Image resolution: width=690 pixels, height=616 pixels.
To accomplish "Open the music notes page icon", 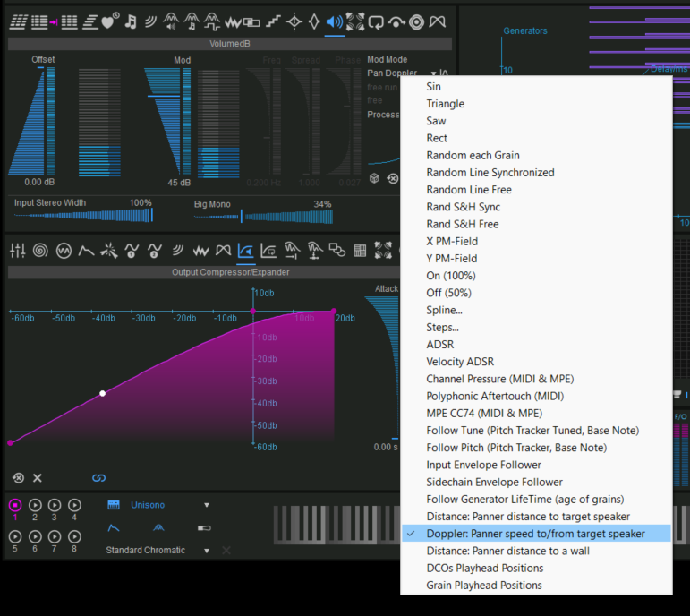I will pyautogui.click(x=131, y=21).
